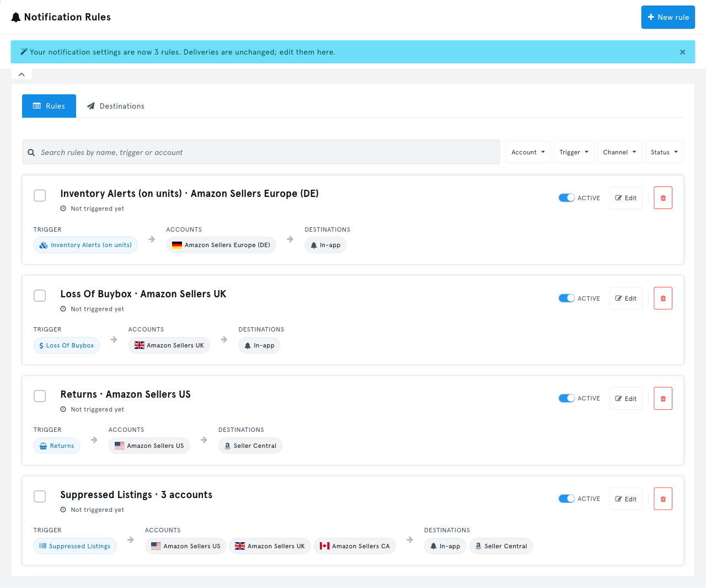Viewport: 706px width, 588px height.
Task: Open the Trigger filter dropdown
Action: [574, 152]
